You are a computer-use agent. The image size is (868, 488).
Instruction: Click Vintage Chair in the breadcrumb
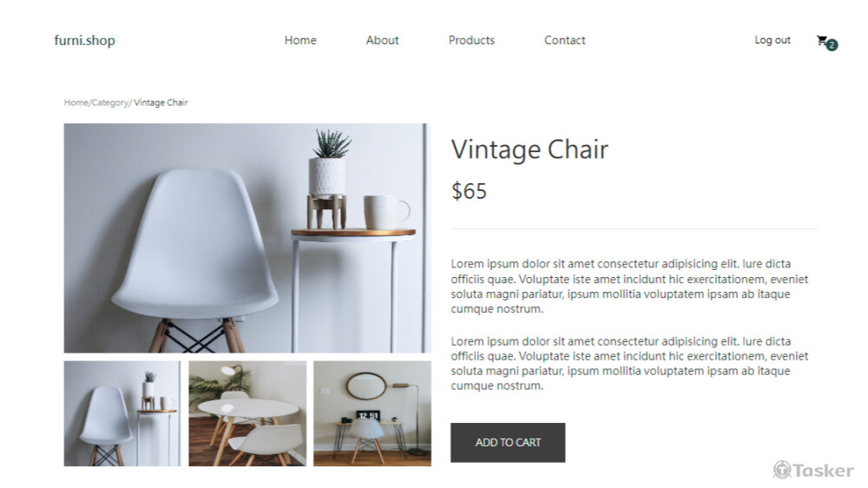pyautogui.click(x=161, y=102)
